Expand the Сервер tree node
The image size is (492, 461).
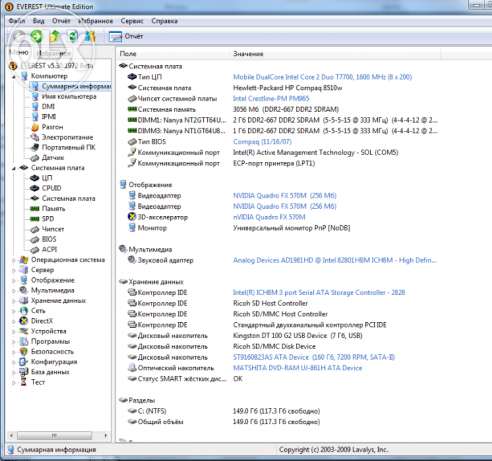[x=14, y=270]
